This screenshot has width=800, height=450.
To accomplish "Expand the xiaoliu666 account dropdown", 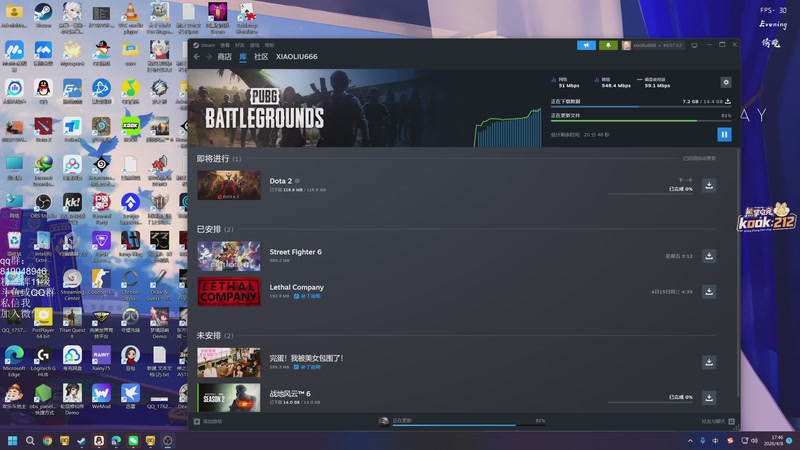I will 652,45.
